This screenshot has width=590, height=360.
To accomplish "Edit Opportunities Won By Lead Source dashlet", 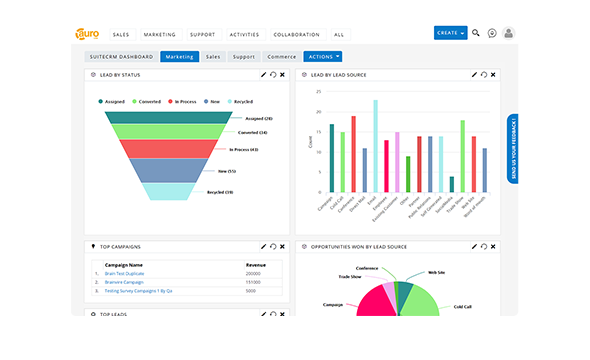I will coord(474,247).
